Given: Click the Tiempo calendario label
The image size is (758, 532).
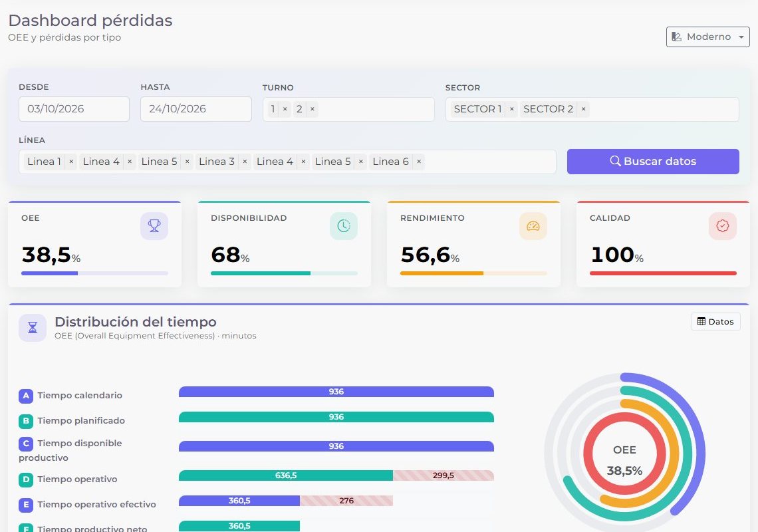Looking at the screenshot, I should click(x=80, y=396).
